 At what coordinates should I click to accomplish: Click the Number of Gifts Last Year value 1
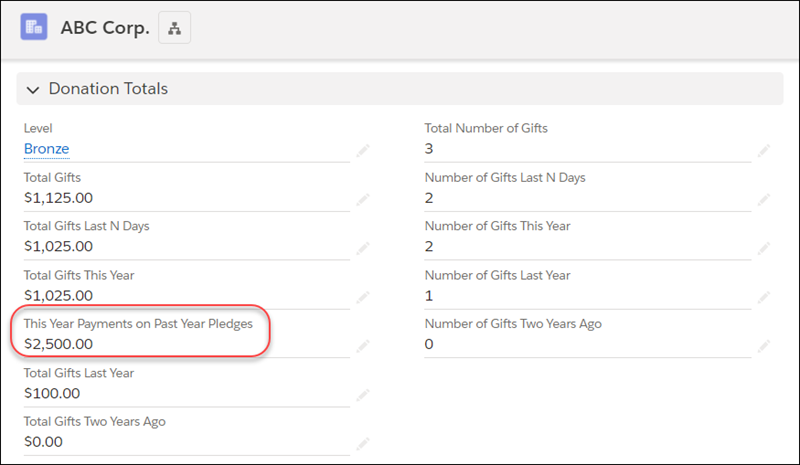(x=429, y=296)
